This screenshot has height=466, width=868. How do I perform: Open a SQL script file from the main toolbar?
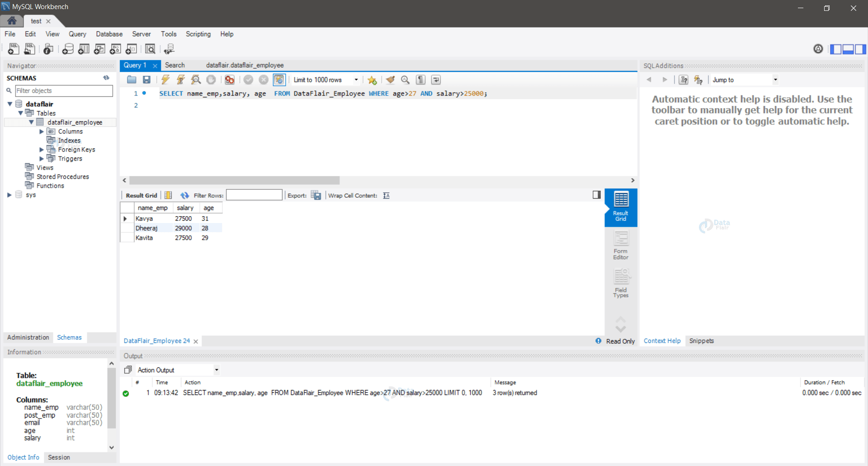click(x=30, y=49)
